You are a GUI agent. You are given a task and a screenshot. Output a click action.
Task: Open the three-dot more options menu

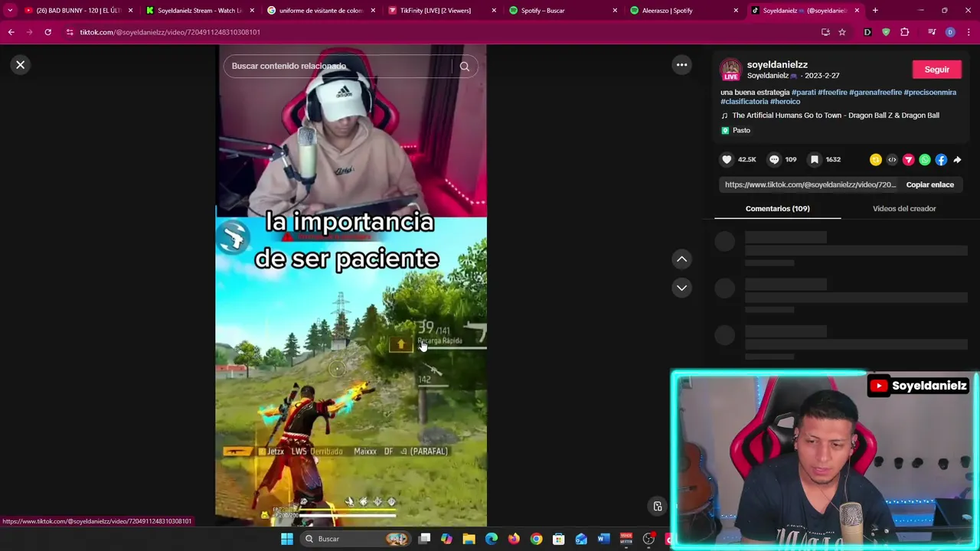[x=681, y=65]
